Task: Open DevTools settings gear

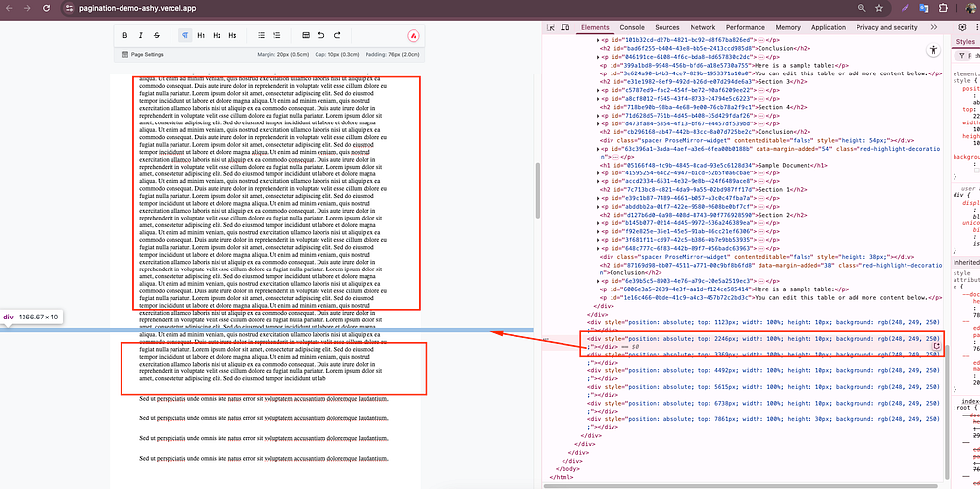Action: [962, 27]
